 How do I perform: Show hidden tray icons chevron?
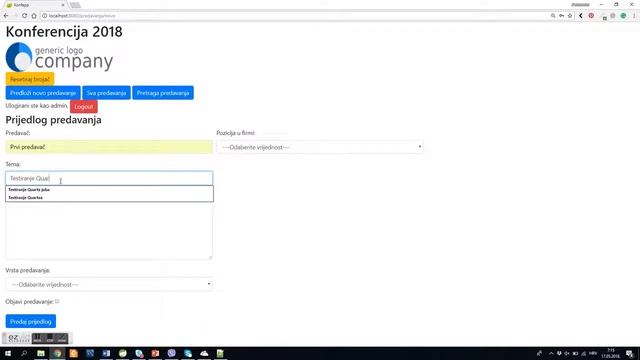tap(551, 353)
